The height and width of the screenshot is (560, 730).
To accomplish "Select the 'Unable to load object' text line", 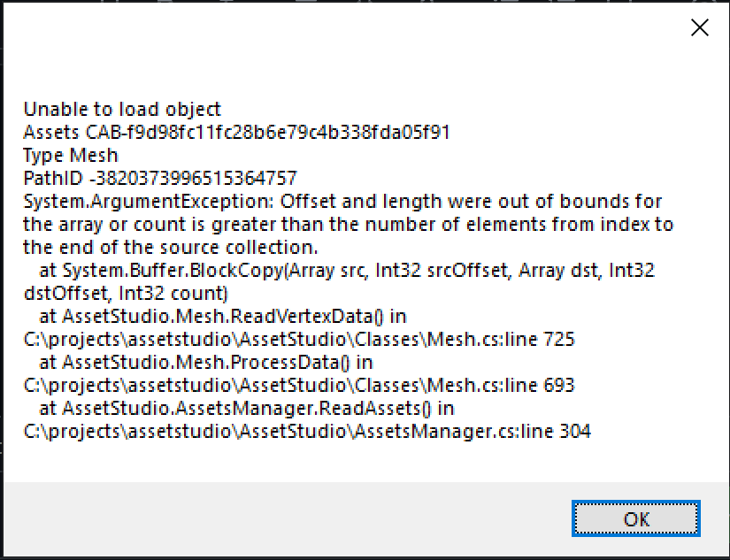I will point(121,109).
